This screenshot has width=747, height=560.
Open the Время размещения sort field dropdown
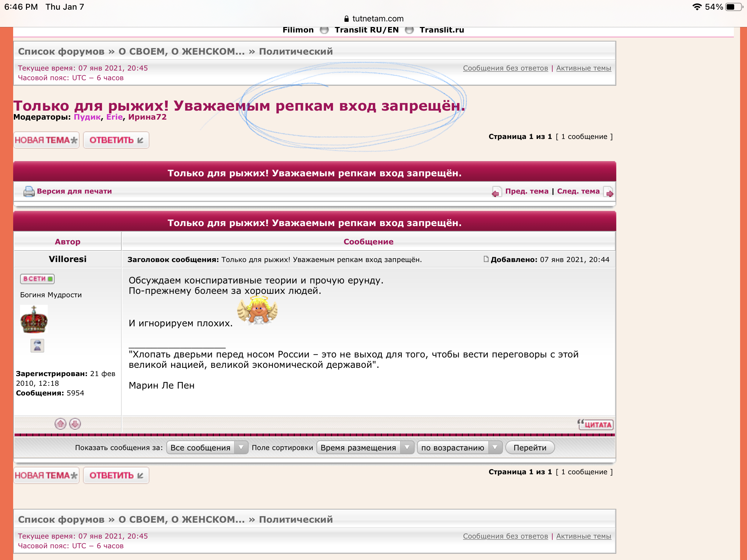point(365,448)
